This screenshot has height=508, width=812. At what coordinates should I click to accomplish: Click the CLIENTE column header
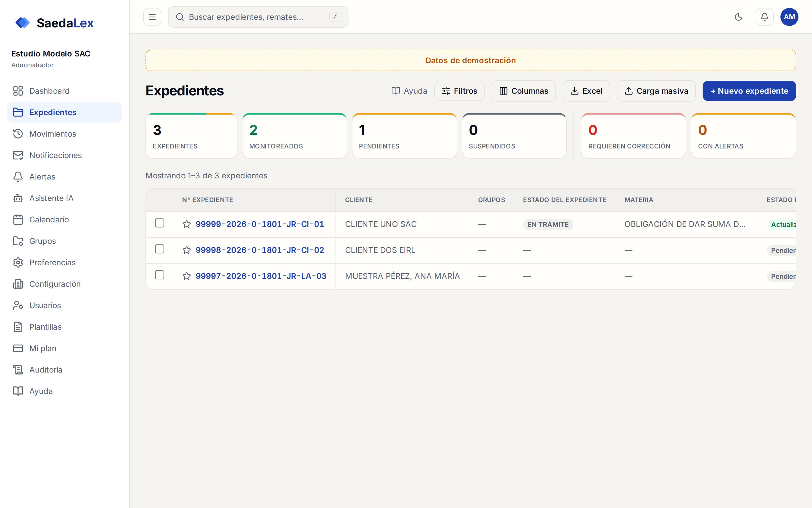tap(358, 200)
